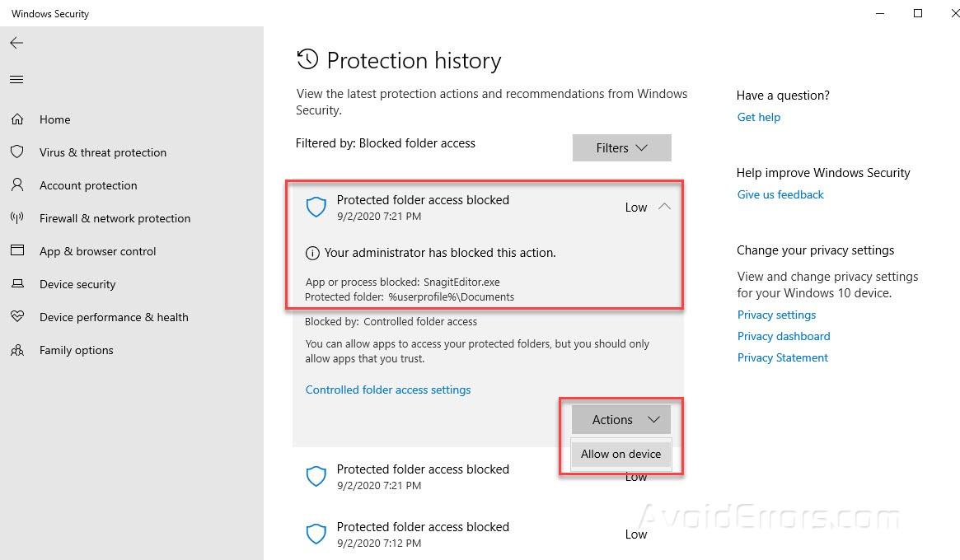Open the Privacy dashboard
The image size is (960, 560).
click(784, 336)
